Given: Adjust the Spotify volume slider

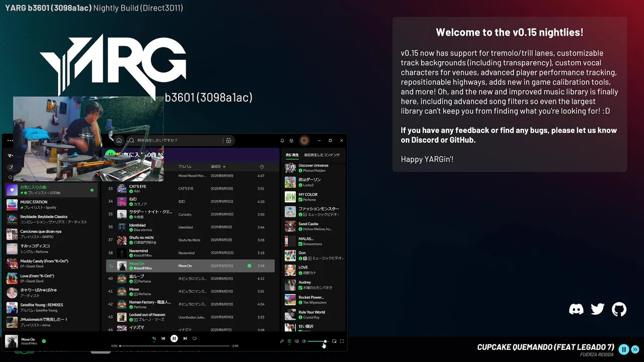Looking at the screenshot, I should pos(317,341).
